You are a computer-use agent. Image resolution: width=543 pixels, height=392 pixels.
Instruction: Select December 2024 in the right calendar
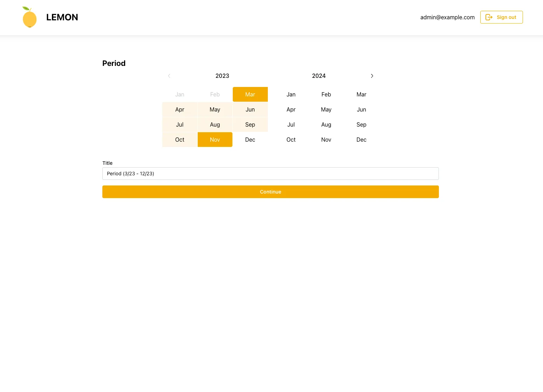point(361,139)
